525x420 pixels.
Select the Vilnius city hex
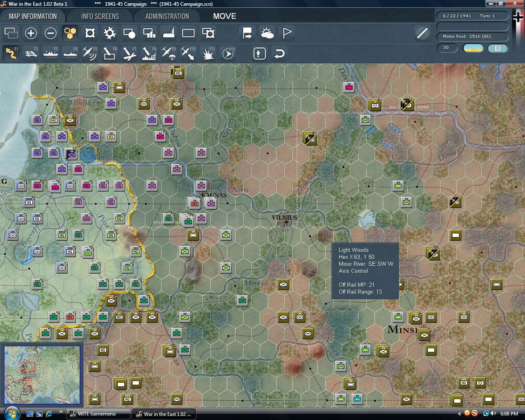(286, 222)
